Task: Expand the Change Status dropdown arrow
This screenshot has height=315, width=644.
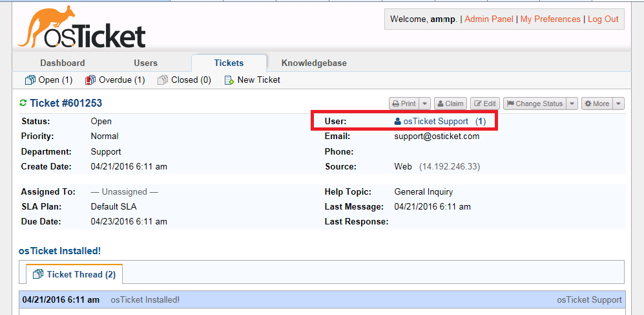Action: (572, 103)
